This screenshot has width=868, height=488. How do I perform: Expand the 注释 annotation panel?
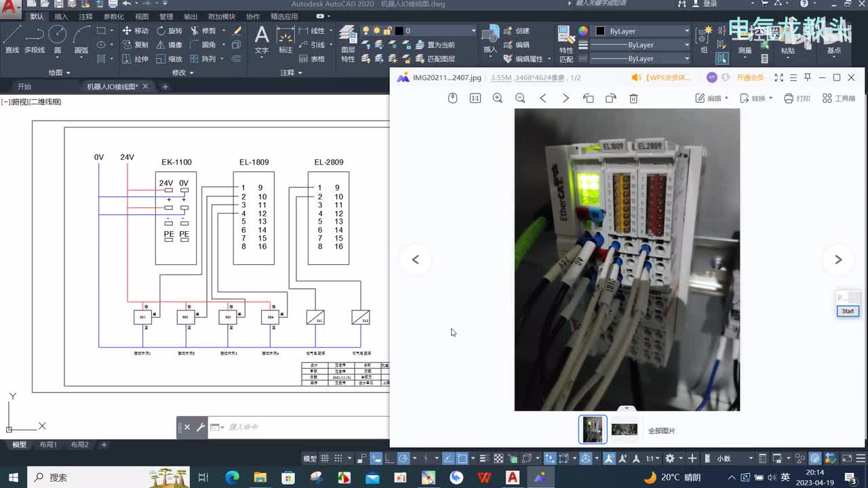pos(291,73)
